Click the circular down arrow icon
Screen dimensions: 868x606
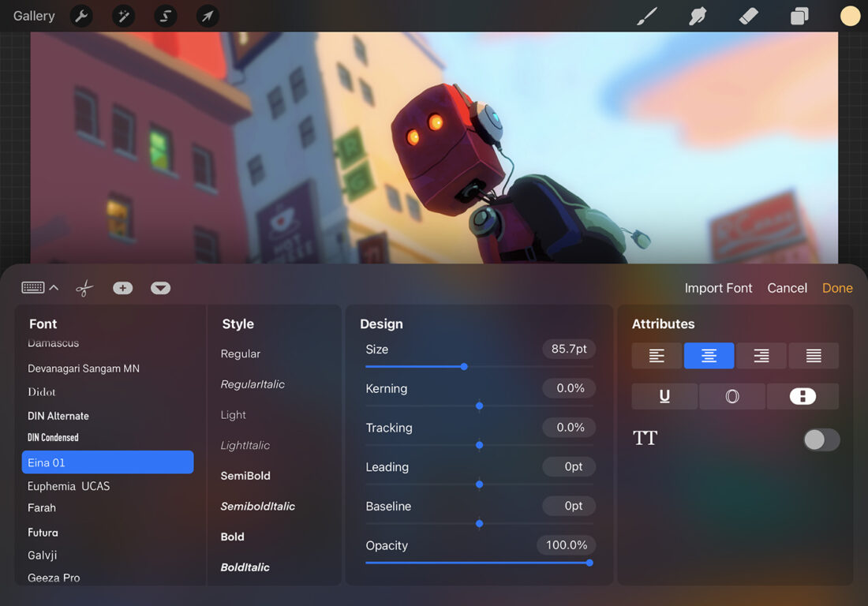[x=160, y=287]
